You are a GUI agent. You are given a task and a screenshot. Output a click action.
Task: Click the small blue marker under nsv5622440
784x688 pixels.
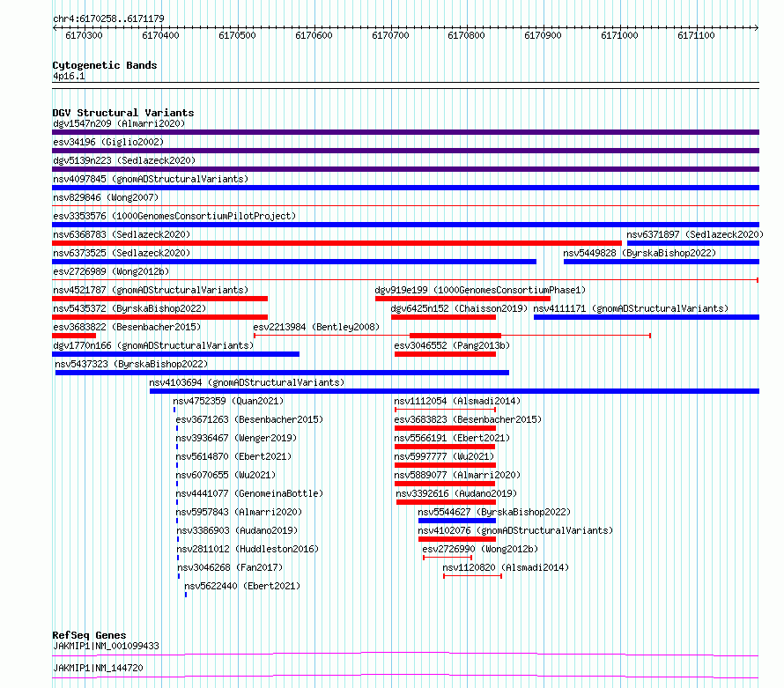pyautogui.click(x=186, y=595)
